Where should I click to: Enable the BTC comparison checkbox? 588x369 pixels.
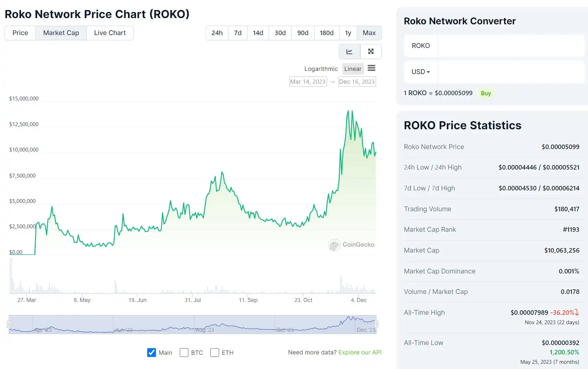(184, 353)
